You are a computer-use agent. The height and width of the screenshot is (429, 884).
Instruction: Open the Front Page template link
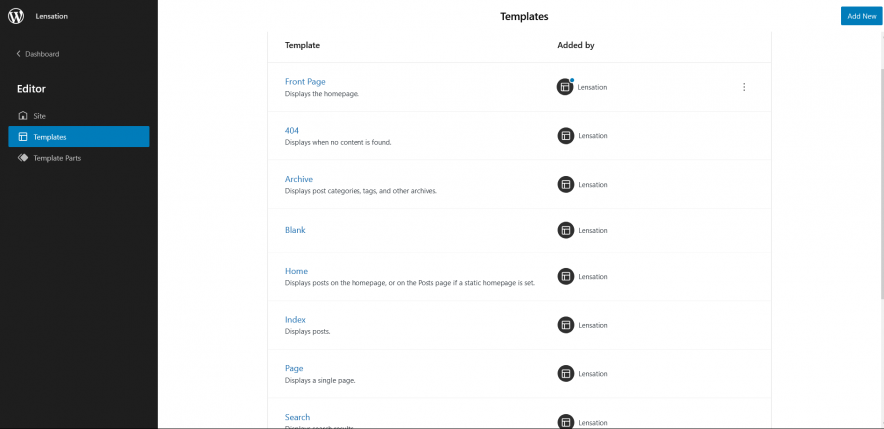(305, 82)
